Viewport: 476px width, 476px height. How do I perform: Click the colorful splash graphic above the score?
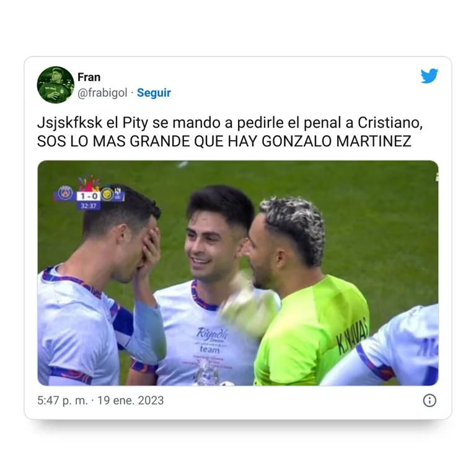(89, 183)
